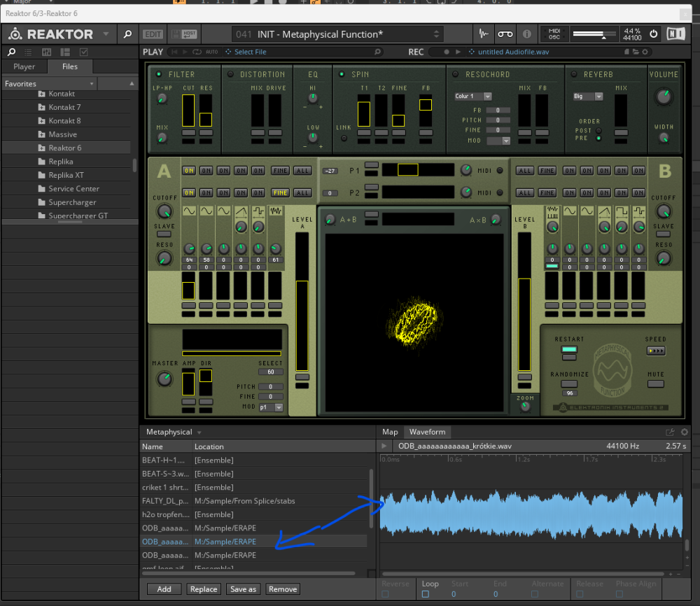Select the FALTY_DL_p... sample row

coord(253,501)
